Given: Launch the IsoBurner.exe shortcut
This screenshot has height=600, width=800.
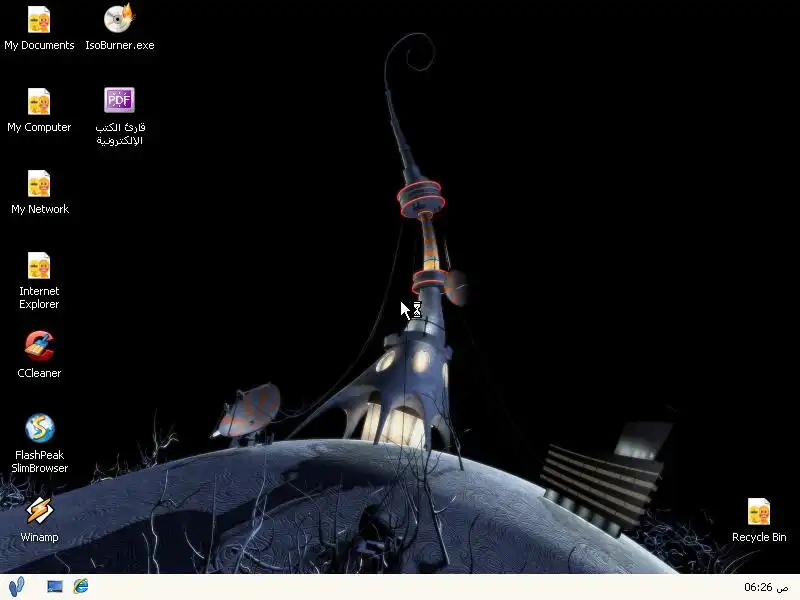Looking at the screenshot, I should click(119, 18).
